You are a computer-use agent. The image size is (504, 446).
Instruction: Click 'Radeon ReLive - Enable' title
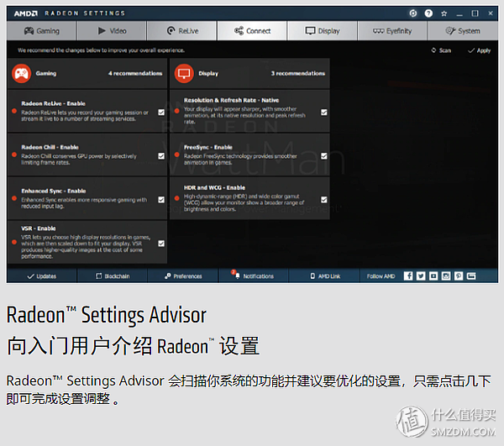54,103
